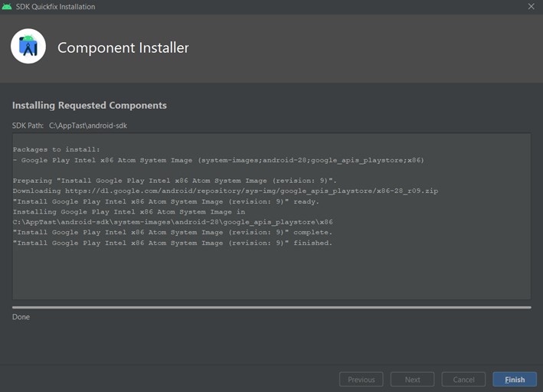The height and width of the screenshot is (392, 543).
Task: Click the "Installing Requested Components" heading
Action: (90, 105)
